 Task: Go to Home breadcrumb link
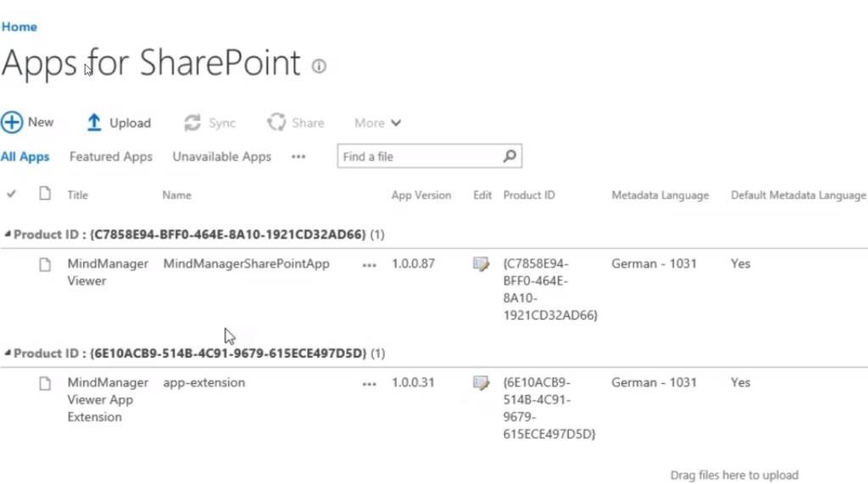[x=19, y=26]
